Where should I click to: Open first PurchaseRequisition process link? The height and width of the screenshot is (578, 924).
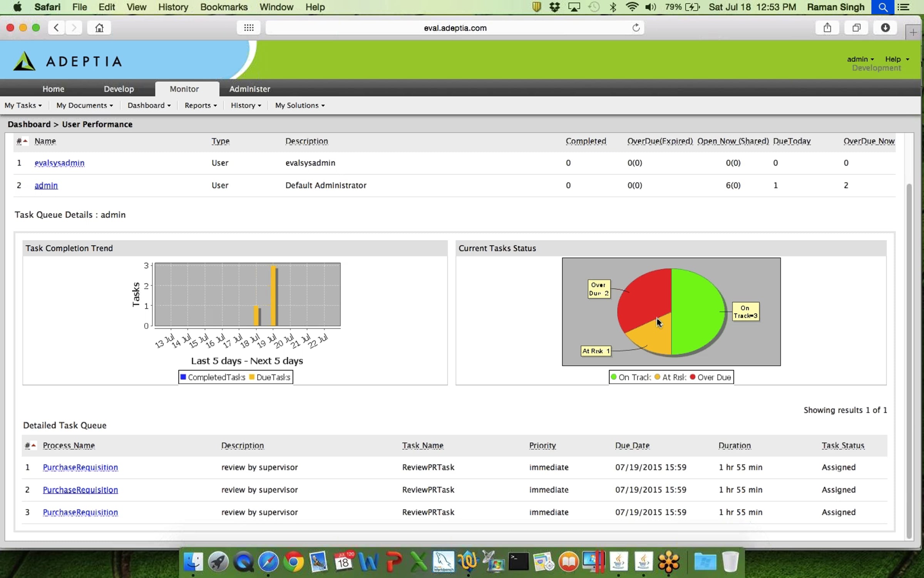tap(80, 467)
